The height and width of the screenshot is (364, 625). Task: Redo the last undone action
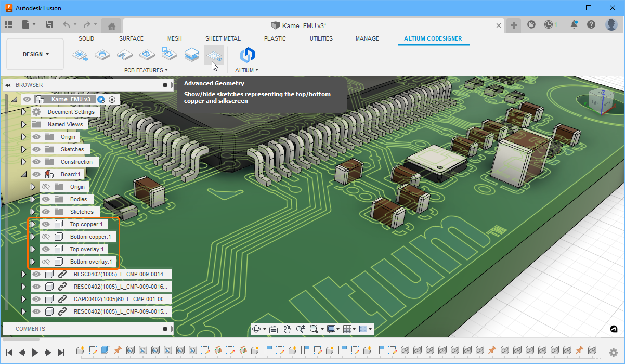87,24
